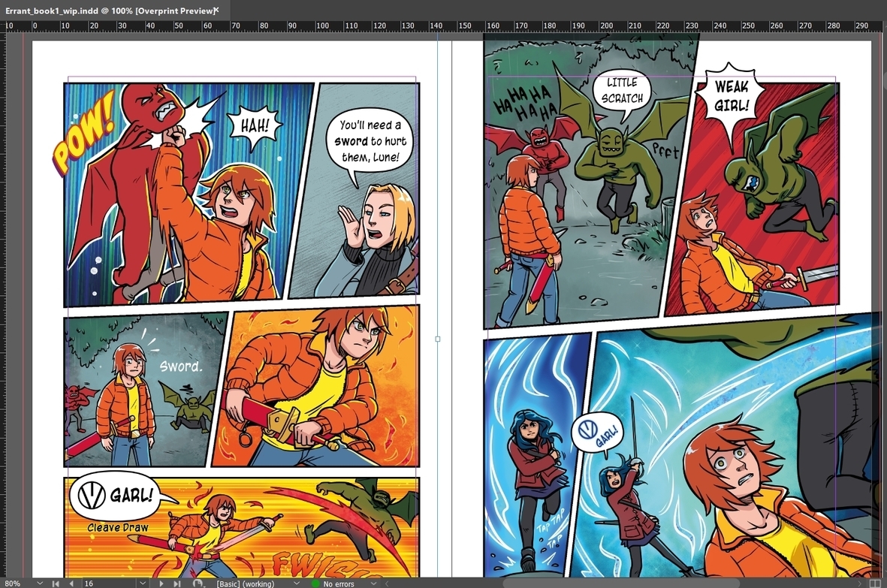Click the ruler origin corner box
This screenshot has width=887, height=588.
3,26
